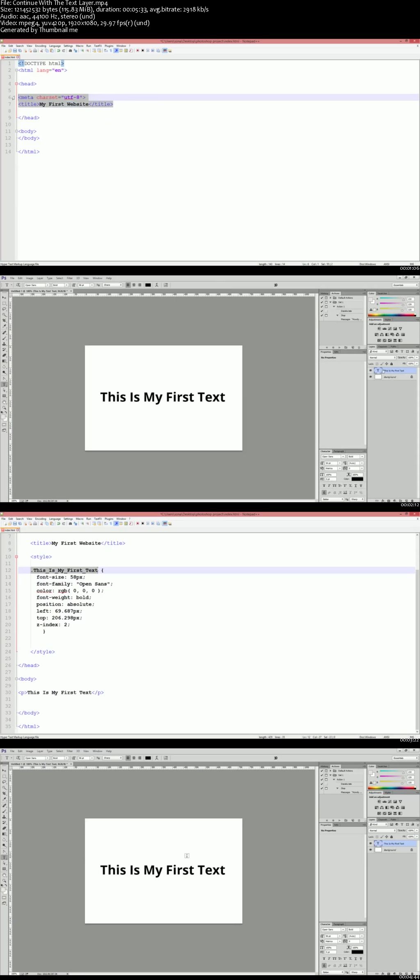Click the Save icon in the 00:01:06 Notepad++ toolbar
This screenshot has width=420, height=980.
(x=15, y=50)
